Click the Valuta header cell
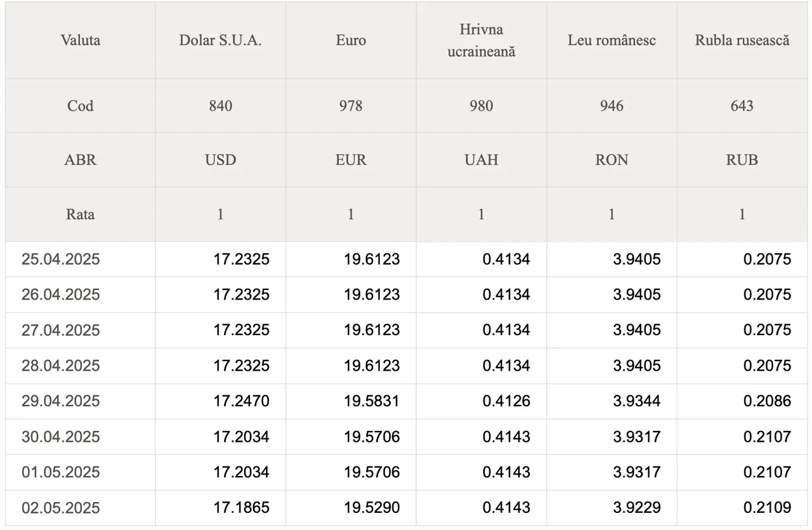The height and width of the screenshot is (530, 812). coord(81,41)
